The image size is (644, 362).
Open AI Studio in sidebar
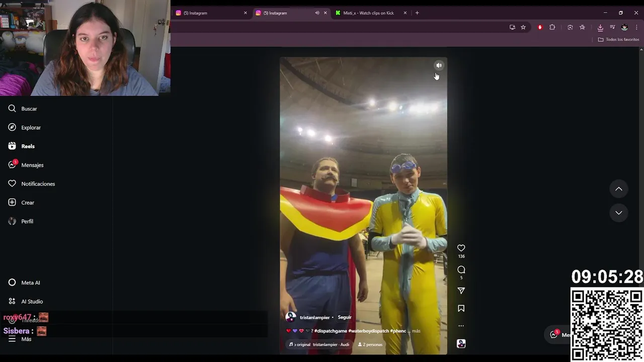point(26,301)
